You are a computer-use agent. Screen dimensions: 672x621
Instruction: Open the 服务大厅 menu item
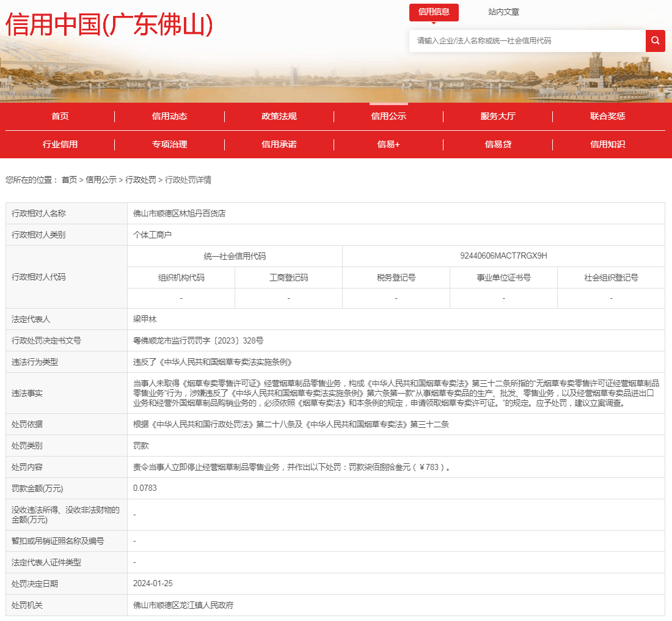(498, 116)
